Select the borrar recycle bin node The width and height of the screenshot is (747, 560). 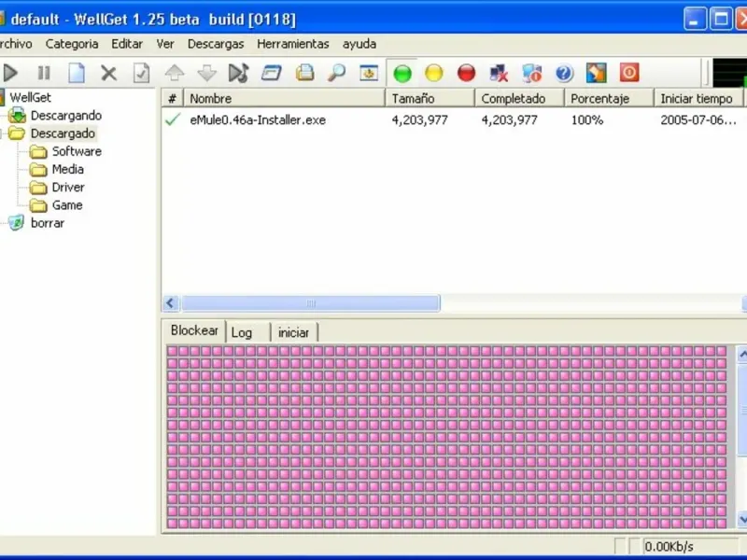pos(48,223)
